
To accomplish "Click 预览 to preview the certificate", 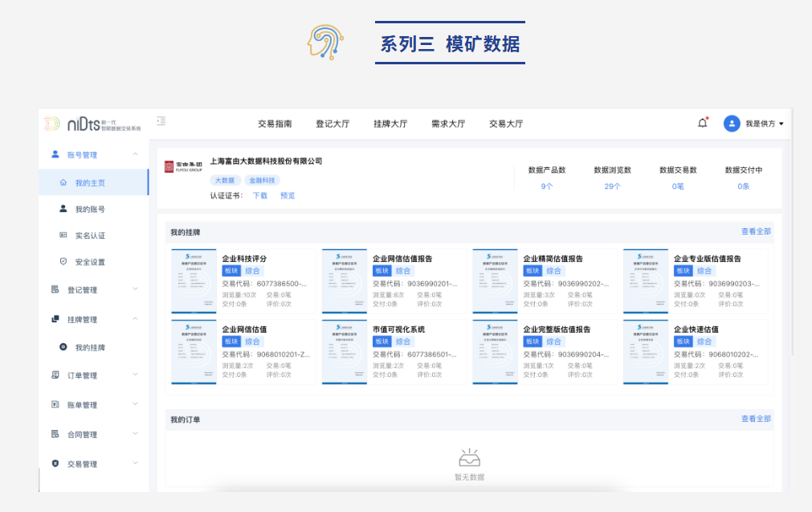I will 288,195.
